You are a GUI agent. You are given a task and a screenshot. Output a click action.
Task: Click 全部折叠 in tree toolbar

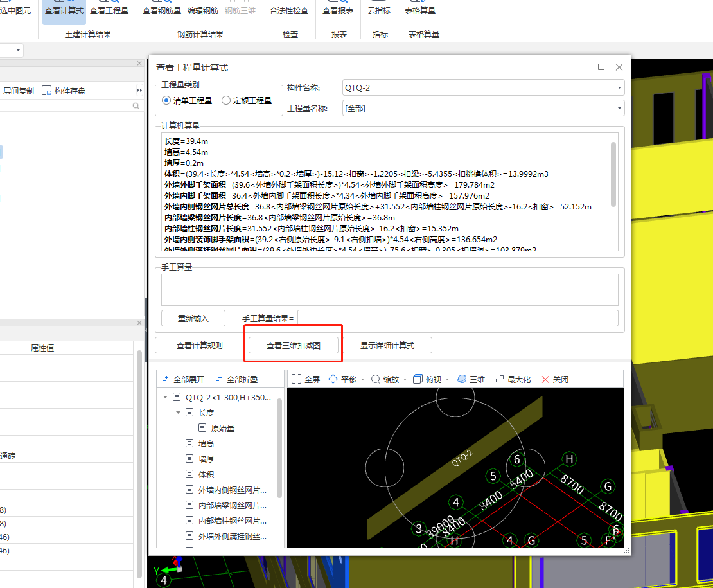pos(236,379)
